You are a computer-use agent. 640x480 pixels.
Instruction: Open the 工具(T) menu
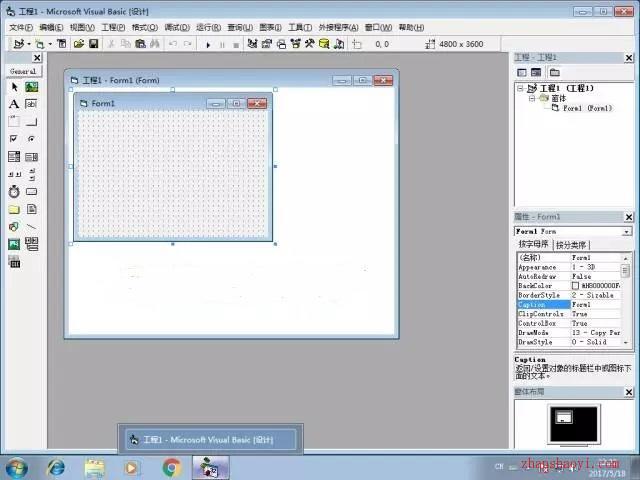[x=300, y=27]
